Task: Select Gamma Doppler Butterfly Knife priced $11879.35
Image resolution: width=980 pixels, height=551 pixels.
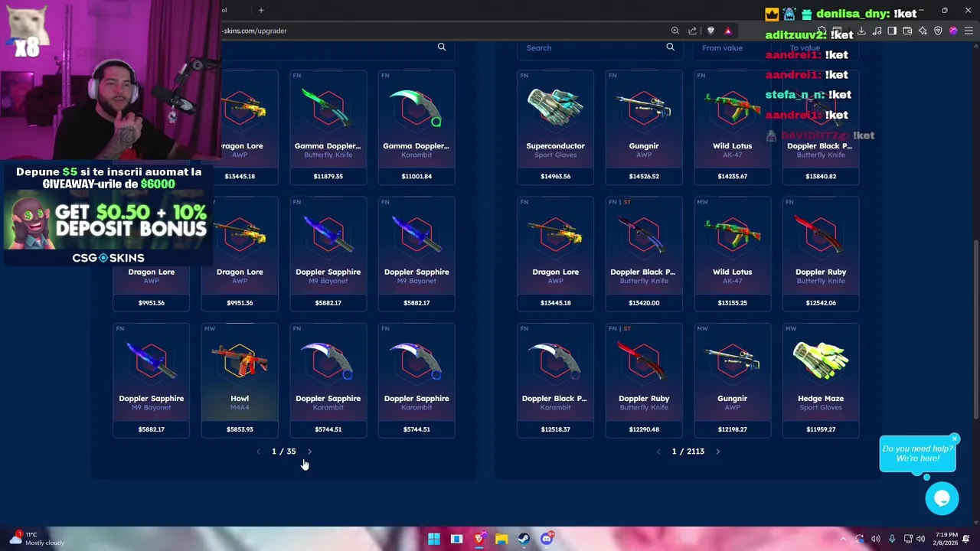Action: coord(328,127)
